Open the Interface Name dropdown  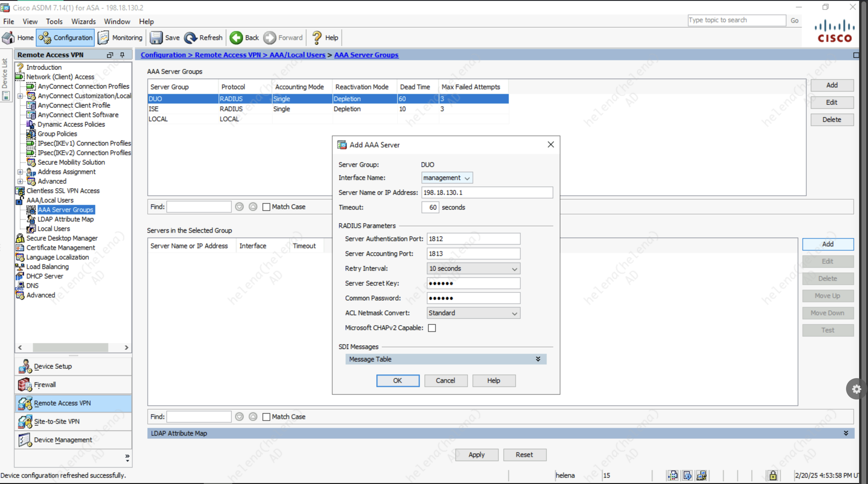coord(447,178)
